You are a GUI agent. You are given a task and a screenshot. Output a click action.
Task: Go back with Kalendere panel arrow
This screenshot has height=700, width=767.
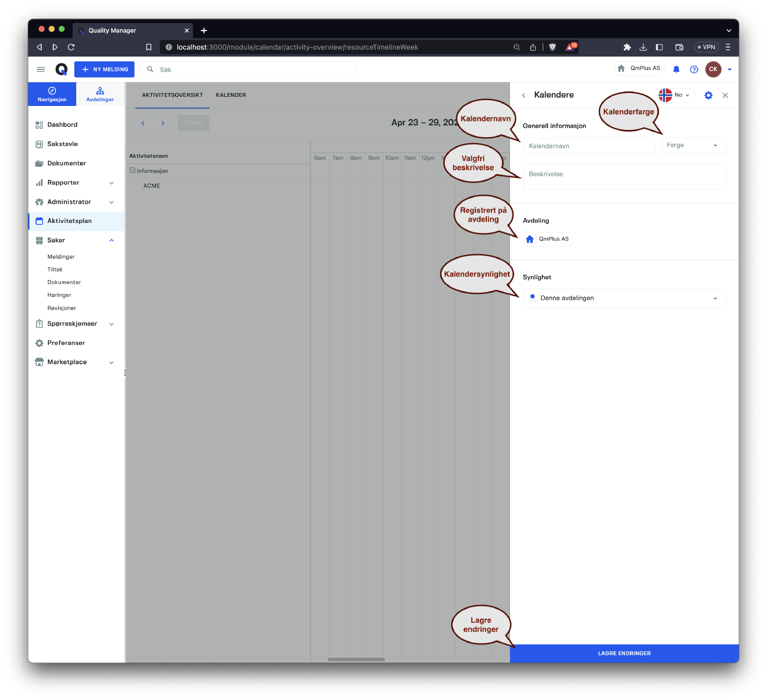coord(523,95)
